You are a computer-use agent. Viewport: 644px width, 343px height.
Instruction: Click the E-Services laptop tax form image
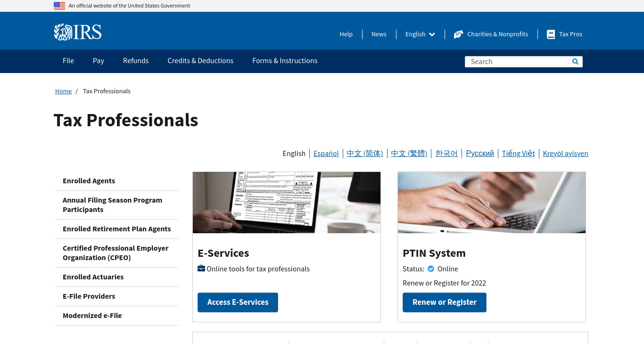(287, 203)
